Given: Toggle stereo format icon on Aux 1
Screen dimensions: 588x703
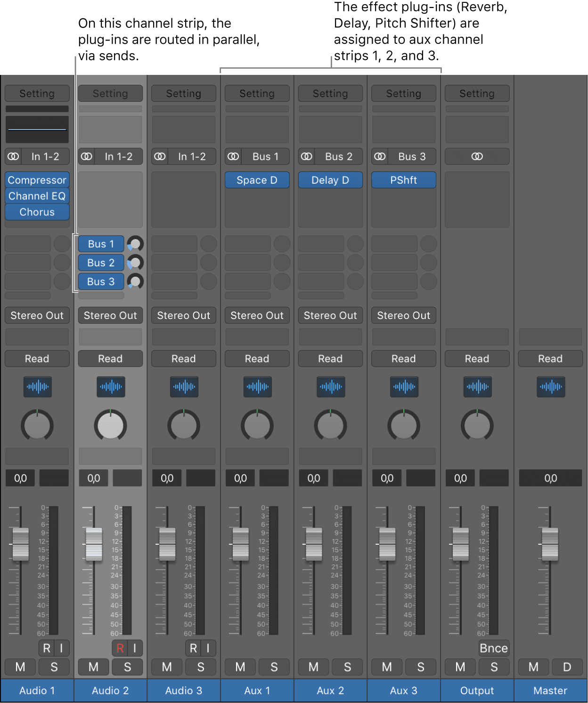Looking at the screenshot, I should coord(233,156).
